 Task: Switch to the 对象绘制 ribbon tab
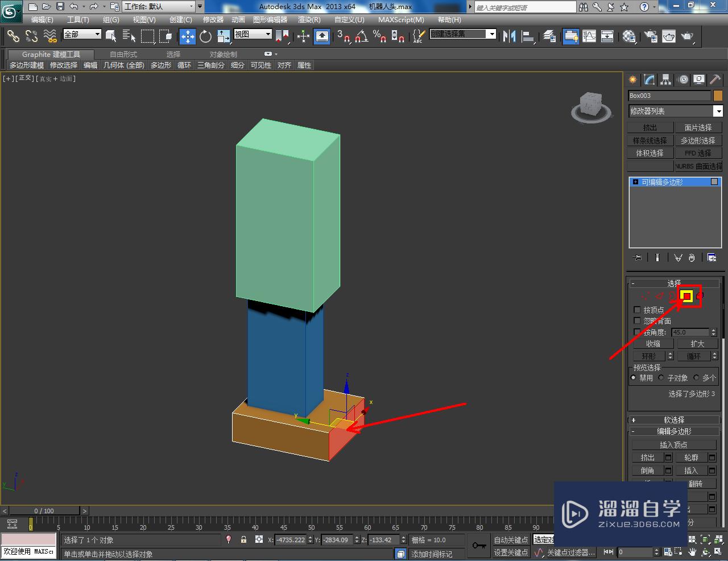tap(224, 55)
